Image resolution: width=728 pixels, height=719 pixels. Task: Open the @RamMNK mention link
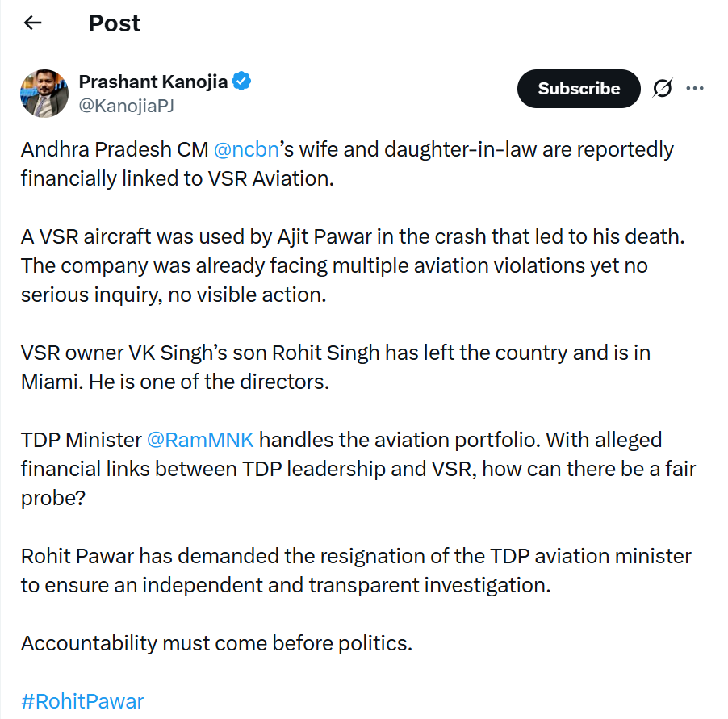[x=200, y=440]
